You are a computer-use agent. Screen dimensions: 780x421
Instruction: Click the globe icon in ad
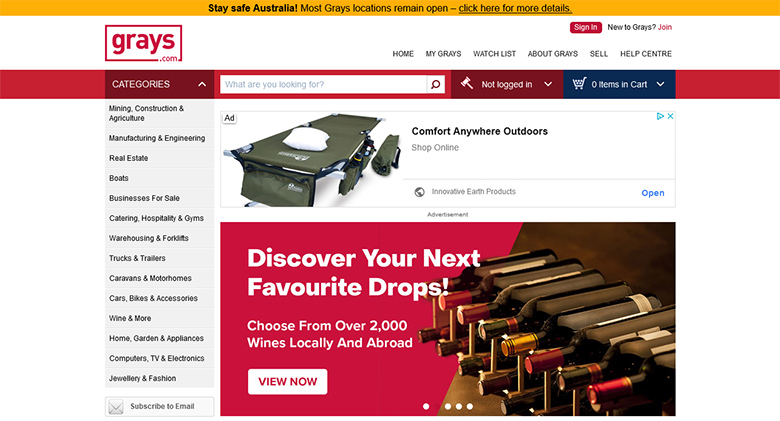419,192
